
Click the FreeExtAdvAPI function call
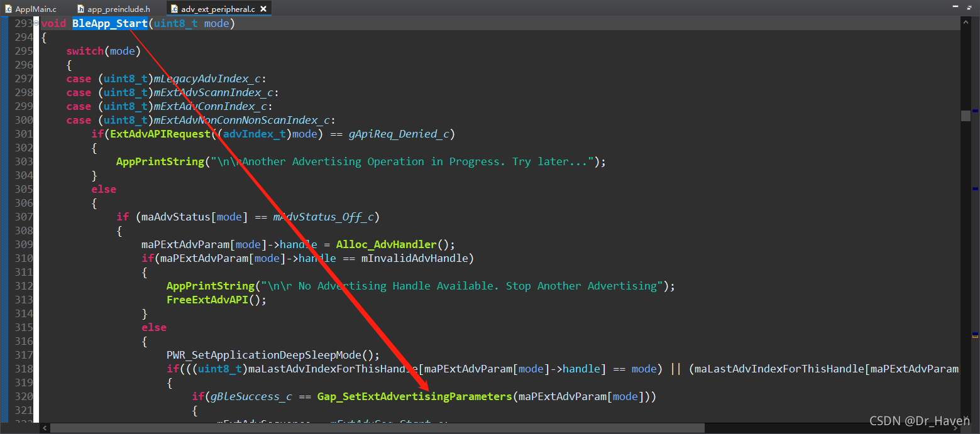tap(207, 300)
